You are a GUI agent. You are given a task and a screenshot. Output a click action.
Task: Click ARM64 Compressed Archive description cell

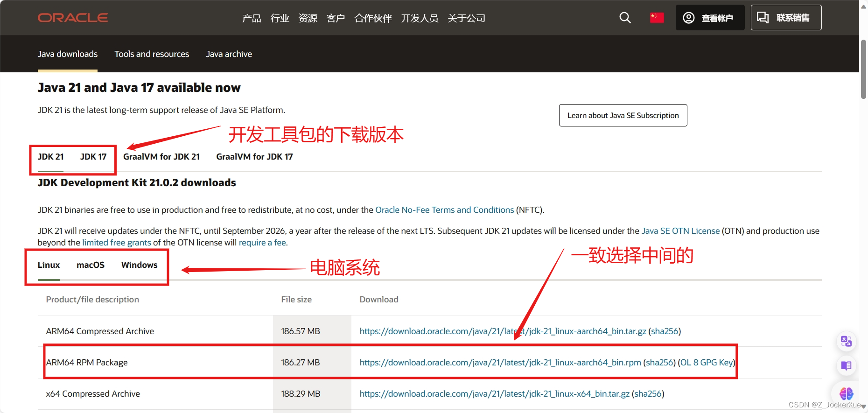100,331
